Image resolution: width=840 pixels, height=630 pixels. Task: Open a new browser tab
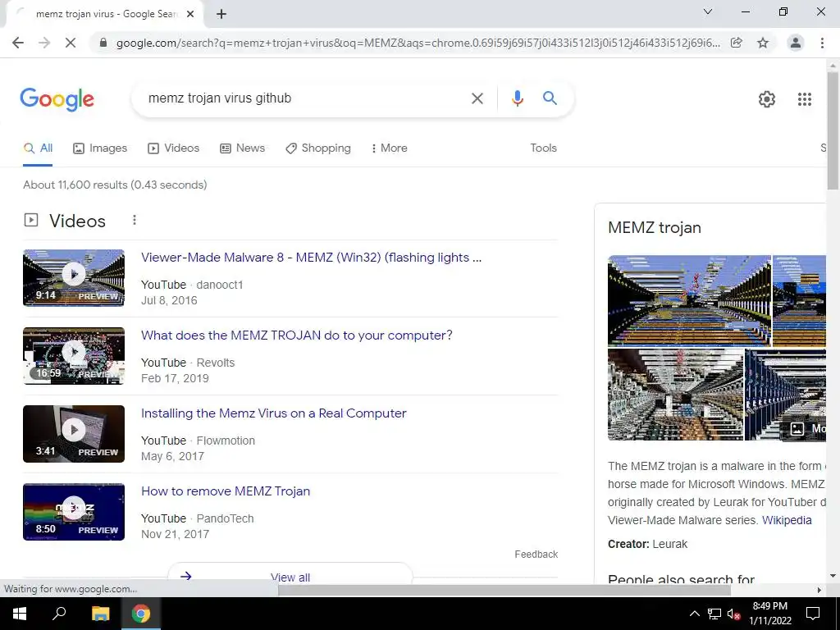pyautogui.click(x=221, y=15)
